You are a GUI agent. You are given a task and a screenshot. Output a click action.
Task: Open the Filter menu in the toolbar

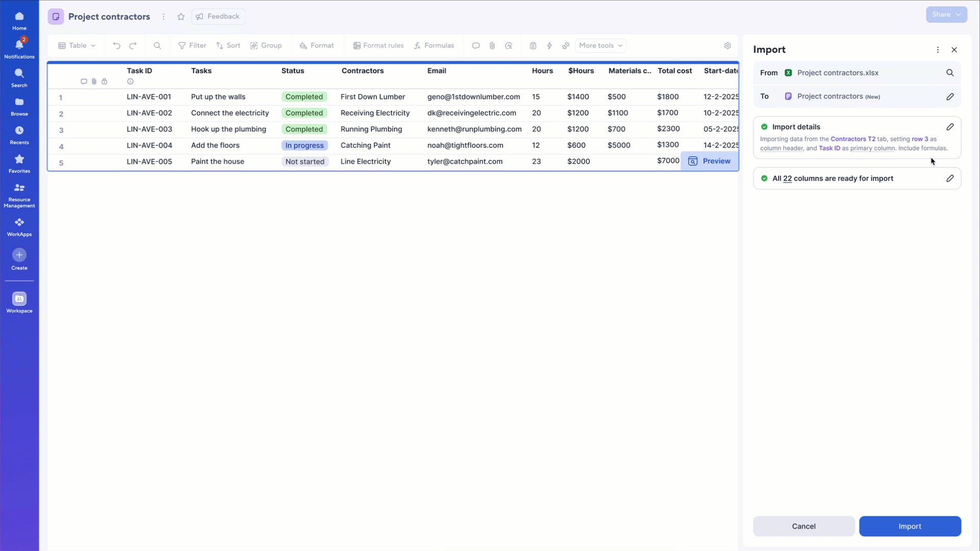tap(192, 45)
